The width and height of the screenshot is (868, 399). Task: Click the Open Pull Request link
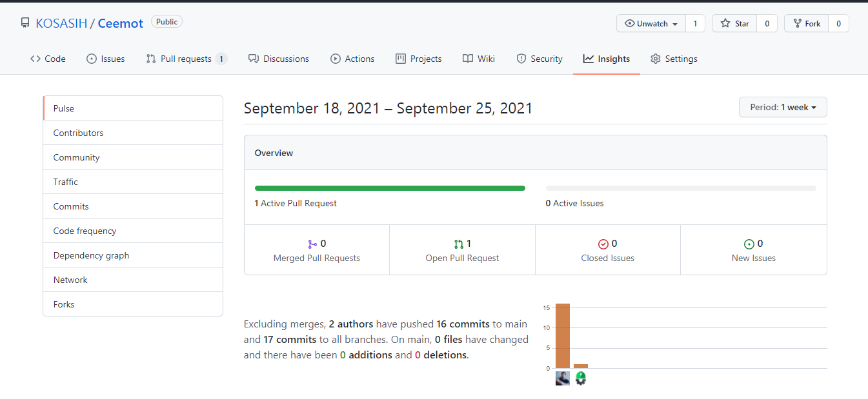(x=462, y=250)
